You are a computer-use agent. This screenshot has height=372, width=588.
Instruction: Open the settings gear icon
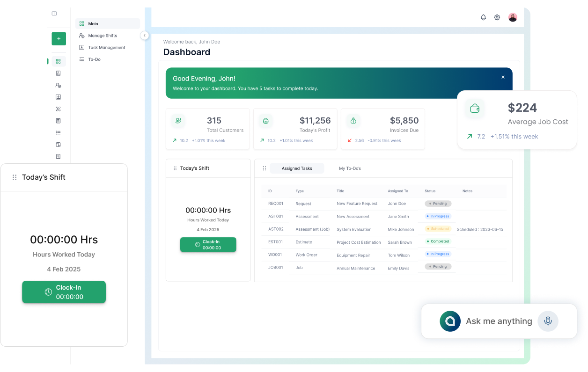497,17
